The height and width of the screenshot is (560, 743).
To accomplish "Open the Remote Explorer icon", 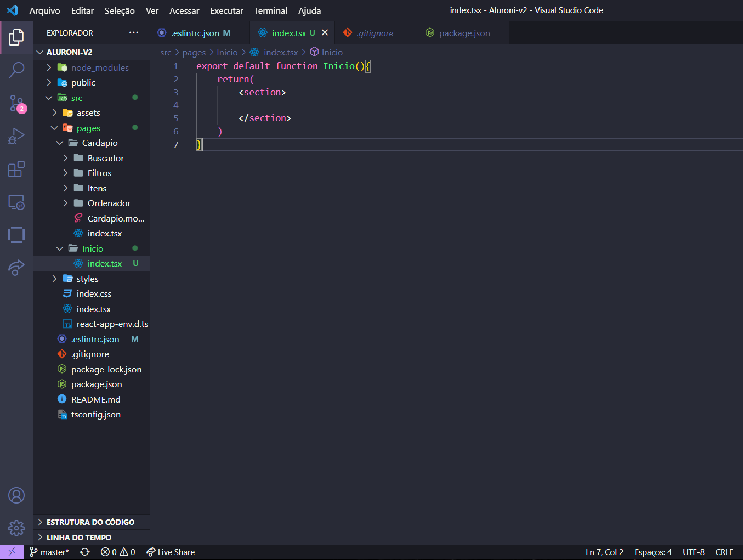I will [x=16, y=202].
